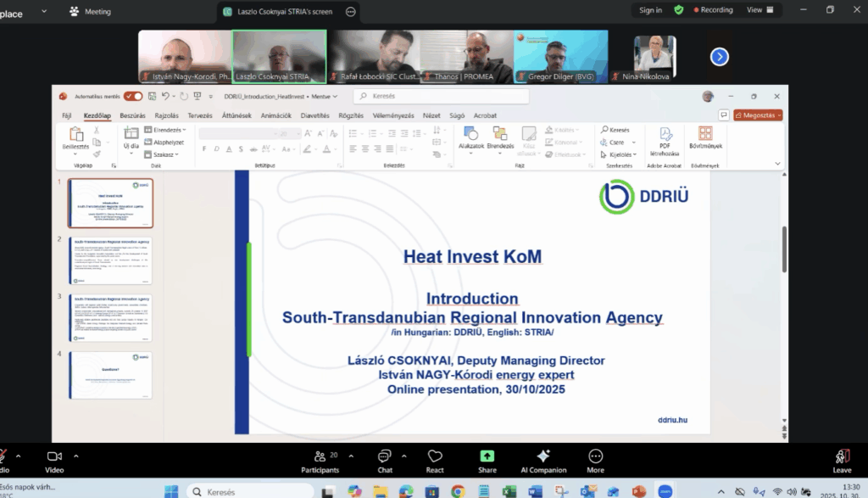Screen dimensions: 868x498
Task: Click the green Share screen button
Action: tap(487, 459)
